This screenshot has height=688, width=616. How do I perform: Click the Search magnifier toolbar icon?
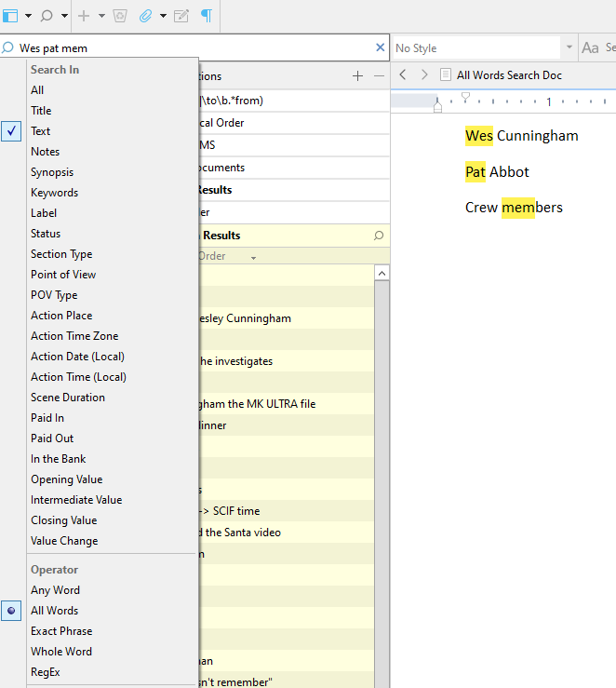(x=47, y=16)
